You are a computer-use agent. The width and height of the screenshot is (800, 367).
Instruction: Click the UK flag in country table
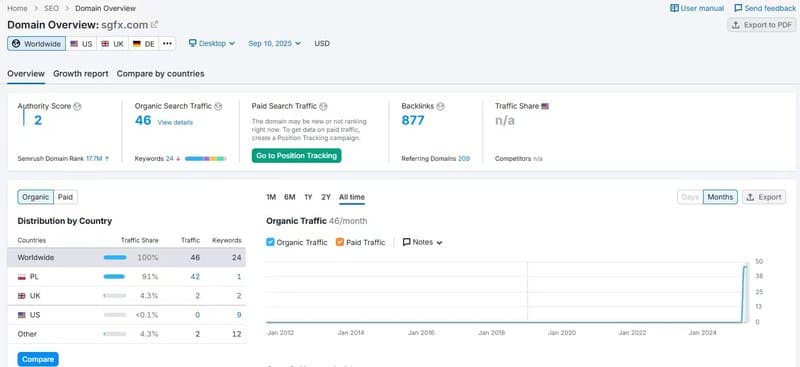tap(21, 296)
